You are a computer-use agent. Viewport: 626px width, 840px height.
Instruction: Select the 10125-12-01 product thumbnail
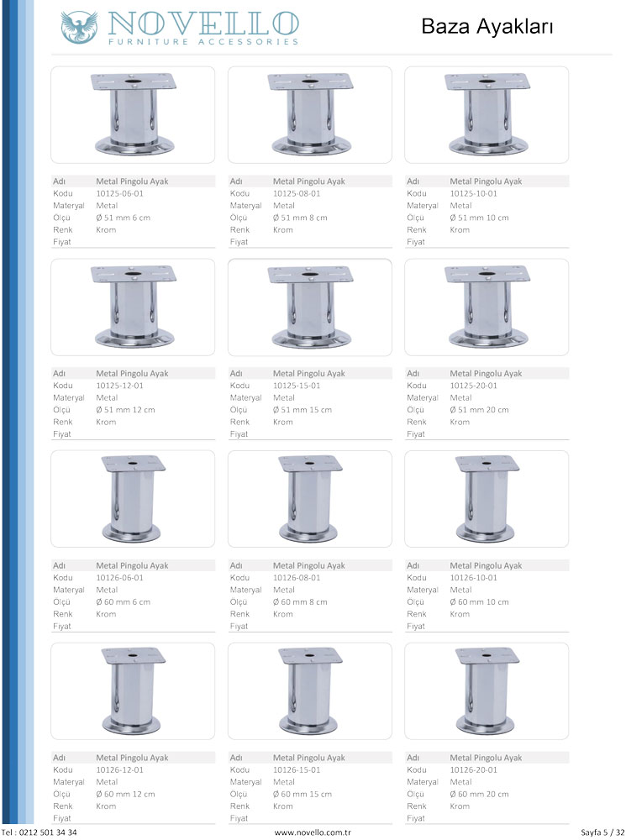(x=133, y=307)
